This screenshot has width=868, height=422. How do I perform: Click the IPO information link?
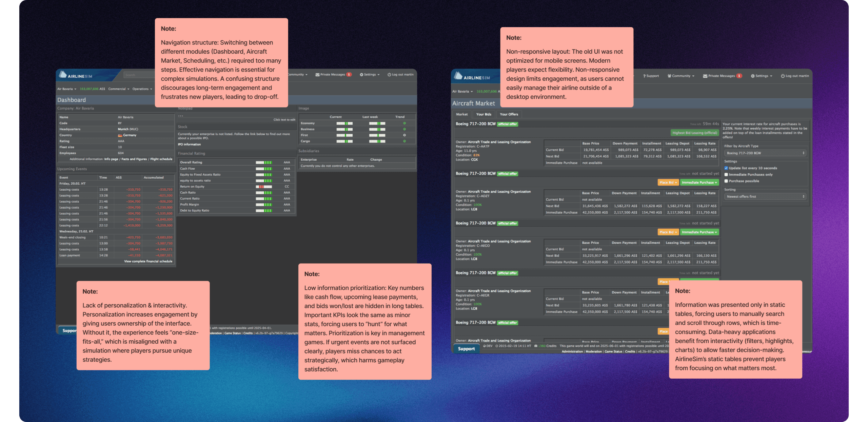click(189, 145)
